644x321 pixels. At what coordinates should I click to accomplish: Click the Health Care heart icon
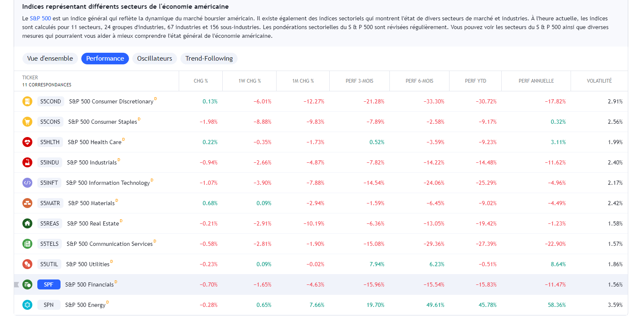pos(27,142)
